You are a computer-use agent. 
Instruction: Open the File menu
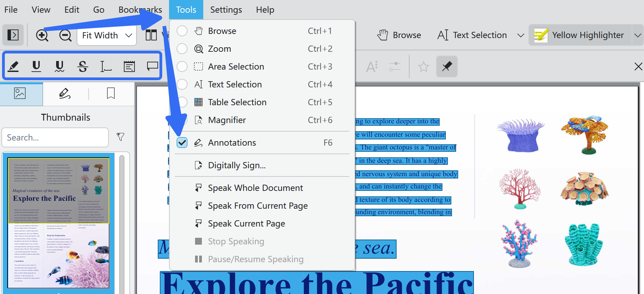(x=11, y=10)
